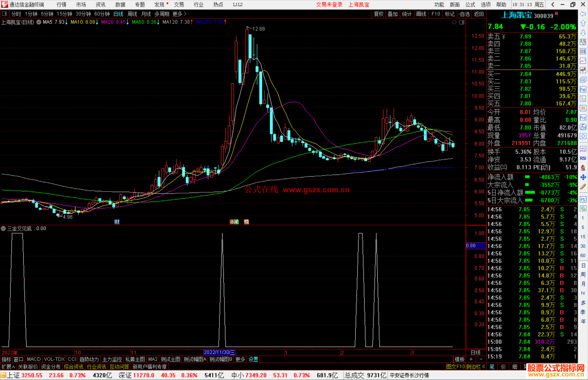This screenshot has height=380, width=588.
Task: Open the RSI indicator icon in sidebar
Action: 583,158
